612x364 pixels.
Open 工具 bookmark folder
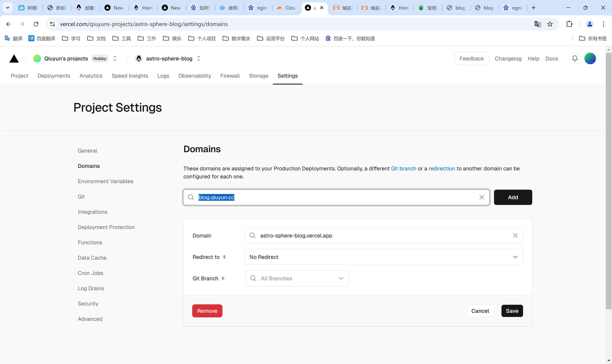[122, 38]
